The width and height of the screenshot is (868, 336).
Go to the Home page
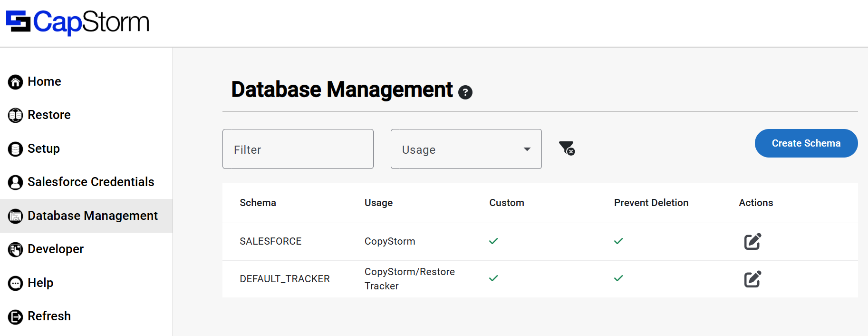pos(44,81)
